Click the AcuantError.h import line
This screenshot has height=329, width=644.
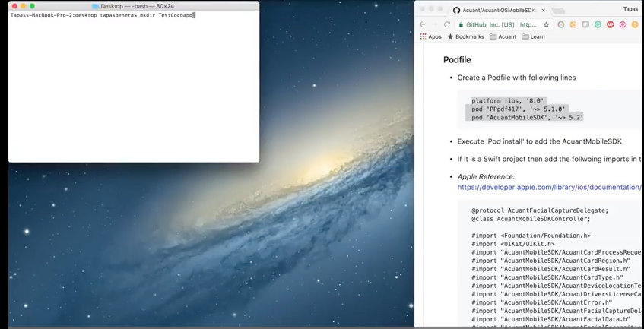pos(541,302)
